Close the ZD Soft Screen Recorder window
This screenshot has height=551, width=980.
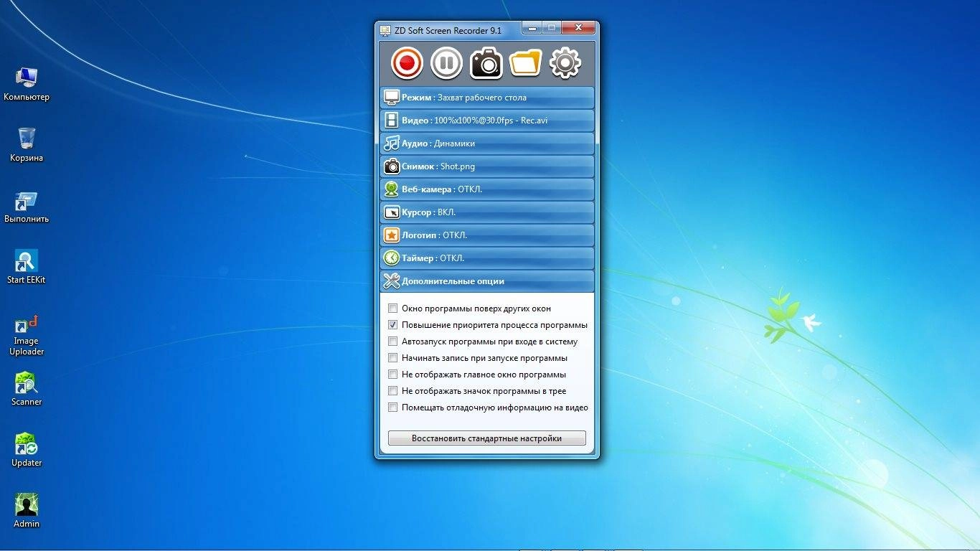(x=578, y=29)
